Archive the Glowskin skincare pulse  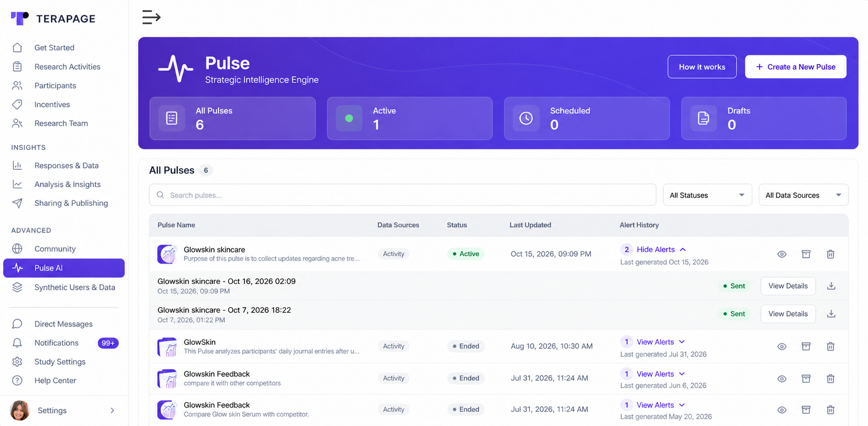click(806, 254)
